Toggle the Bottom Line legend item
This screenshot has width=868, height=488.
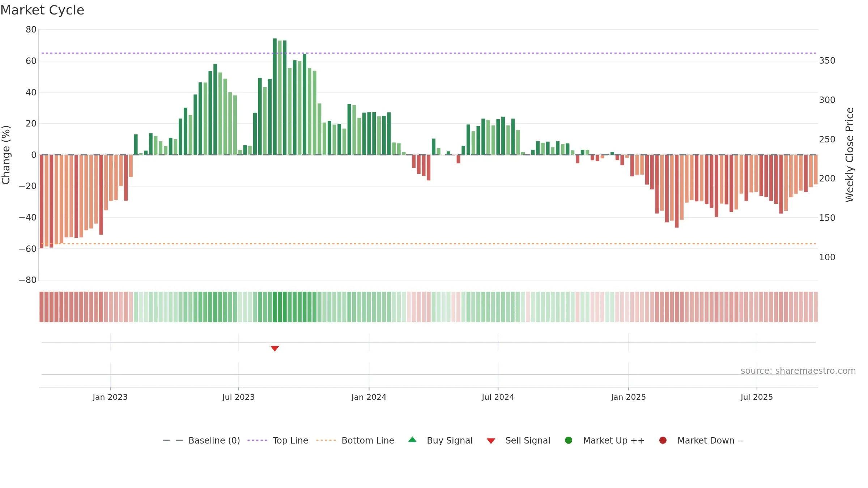355,440
